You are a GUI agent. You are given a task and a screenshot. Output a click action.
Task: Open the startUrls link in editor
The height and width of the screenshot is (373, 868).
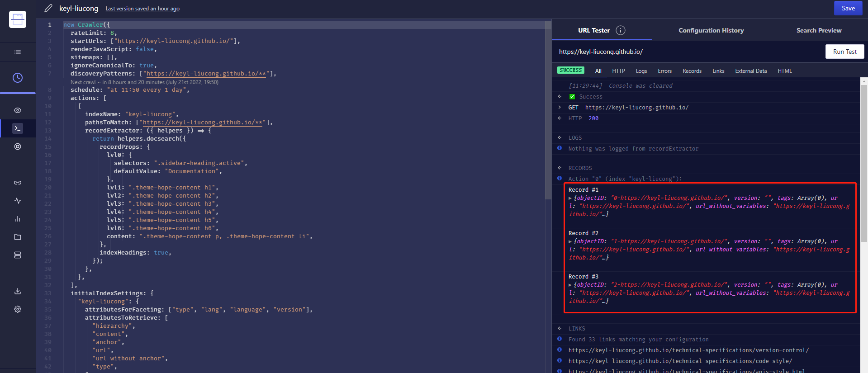[173, 41]
